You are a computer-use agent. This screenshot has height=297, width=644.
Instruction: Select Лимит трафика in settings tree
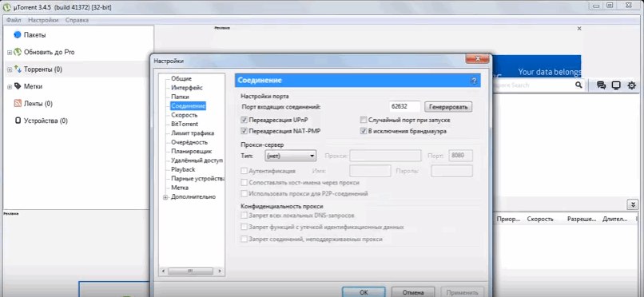[x=193, y=133]
